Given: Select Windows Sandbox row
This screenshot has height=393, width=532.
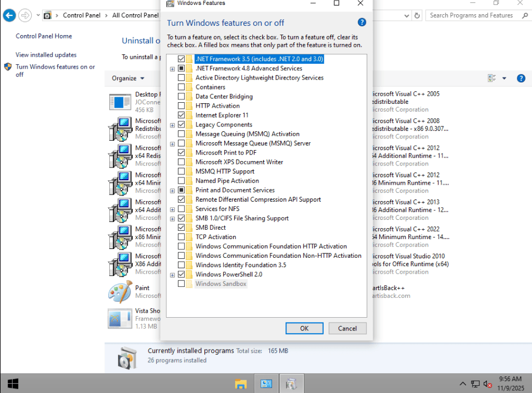Looking at the screenshot, I should [221, 284].
